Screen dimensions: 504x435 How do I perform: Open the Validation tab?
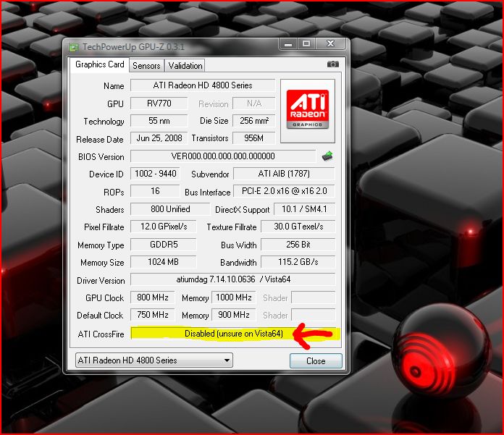[185, 66]
